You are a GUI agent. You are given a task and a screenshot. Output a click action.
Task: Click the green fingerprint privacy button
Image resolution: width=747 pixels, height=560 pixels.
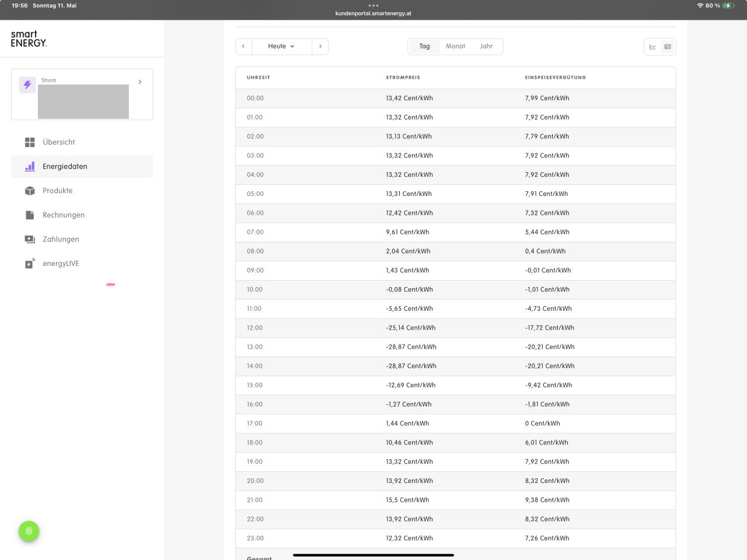(29, 531)
